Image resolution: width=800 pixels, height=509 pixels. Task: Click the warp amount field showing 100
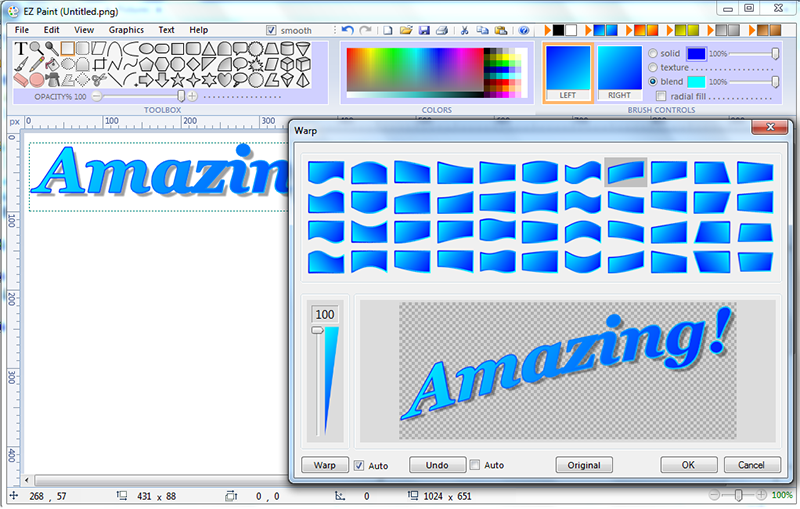coord(325,314)
